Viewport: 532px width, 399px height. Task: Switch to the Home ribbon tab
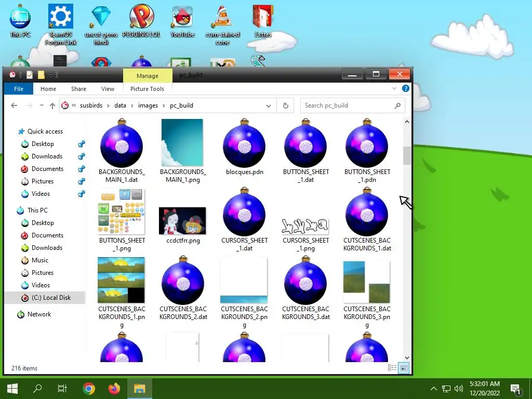pyautogui.click(x=48, y=89)
